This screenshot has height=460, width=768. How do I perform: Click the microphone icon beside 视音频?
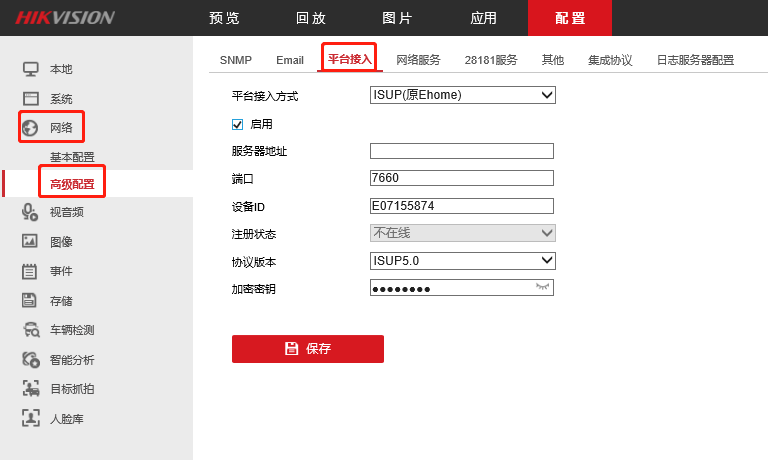(30, 212)
